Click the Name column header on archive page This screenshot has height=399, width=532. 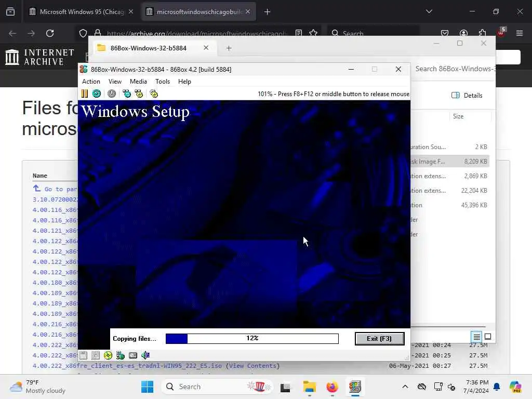(40, 176)
